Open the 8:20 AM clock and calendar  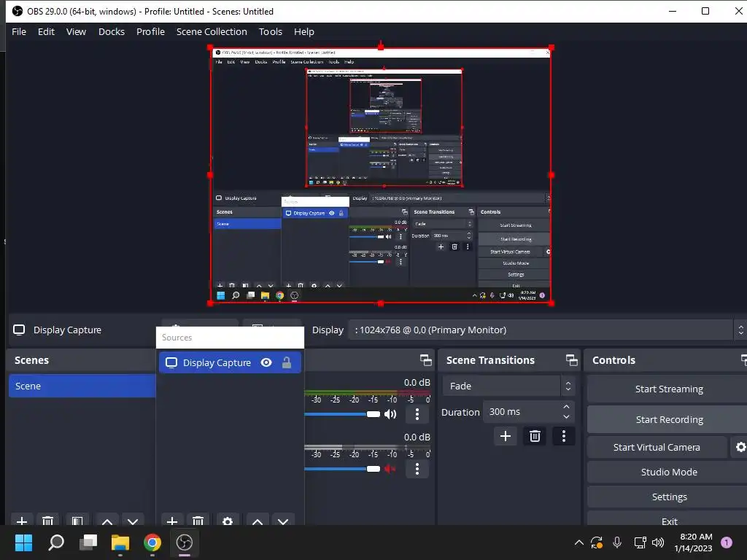click(x=693, y=542)
